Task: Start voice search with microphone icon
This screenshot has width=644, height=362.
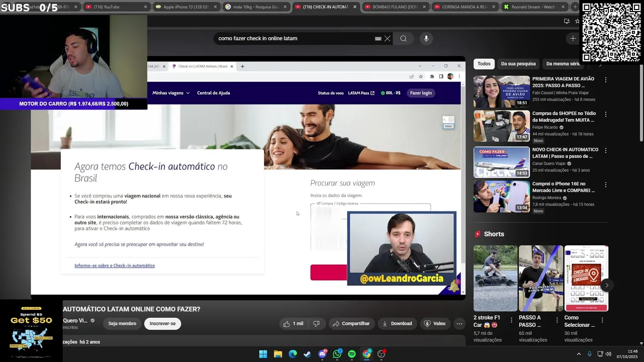Action: click(426, 39)
